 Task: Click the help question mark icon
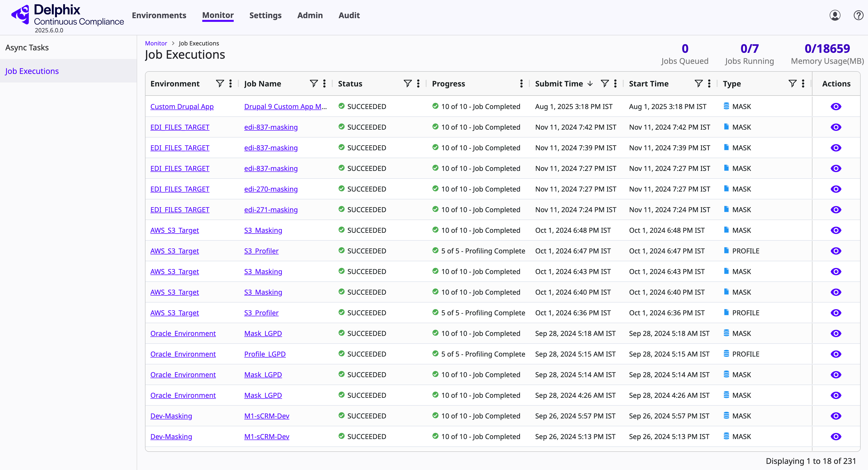tap(858, 15)
